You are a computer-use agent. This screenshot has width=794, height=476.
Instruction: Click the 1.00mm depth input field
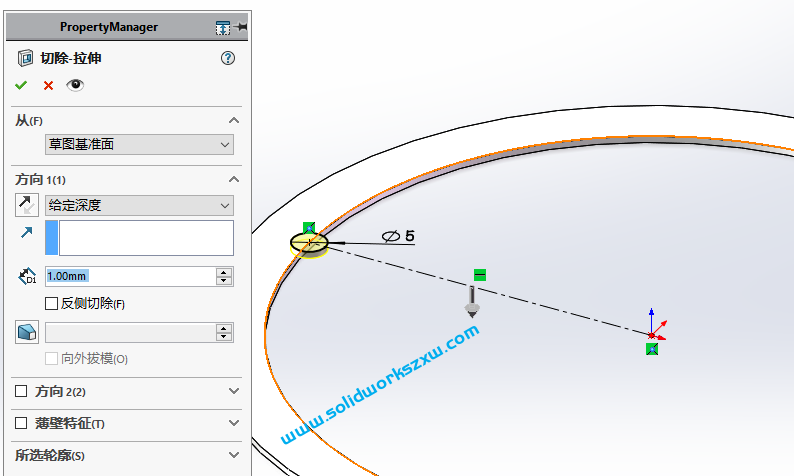tap(130, 276)
